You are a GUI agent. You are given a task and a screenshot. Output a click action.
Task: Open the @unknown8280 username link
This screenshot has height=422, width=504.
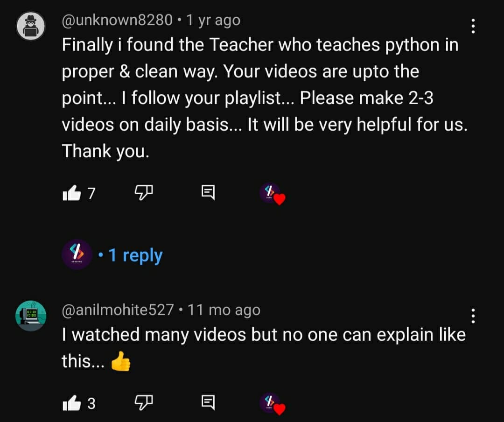pos(117,20)
